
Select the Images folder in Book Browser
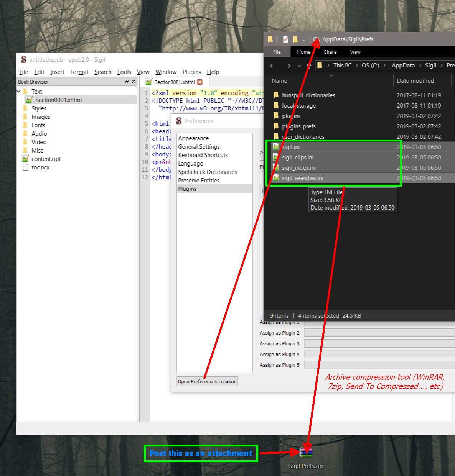point(41,117)
